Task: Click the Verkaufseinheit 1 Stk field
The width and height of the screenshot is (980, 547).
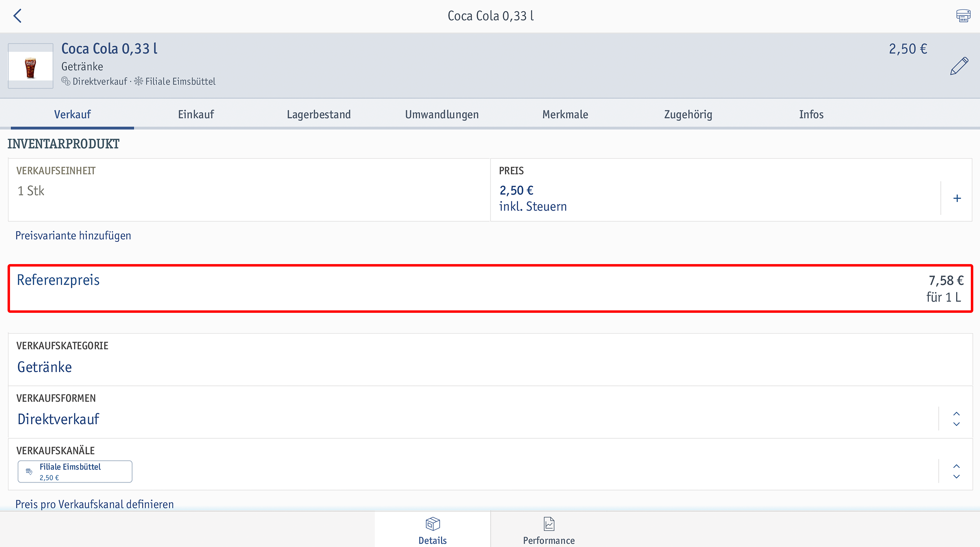Action: pos(249,190)
